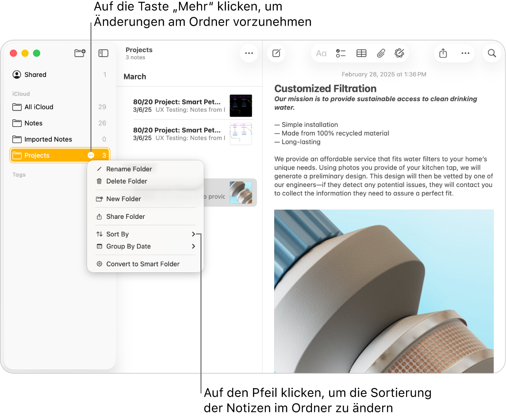This screenshot has width=506, height=420.
Task: Open text formatting with the Aa icon
Action: click(x=321, y=53)
